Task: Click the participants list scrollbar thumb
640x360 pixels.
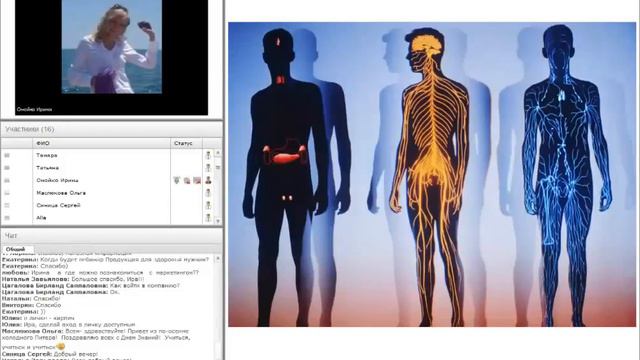Action: pyautogui.click(x=218, y=167)
